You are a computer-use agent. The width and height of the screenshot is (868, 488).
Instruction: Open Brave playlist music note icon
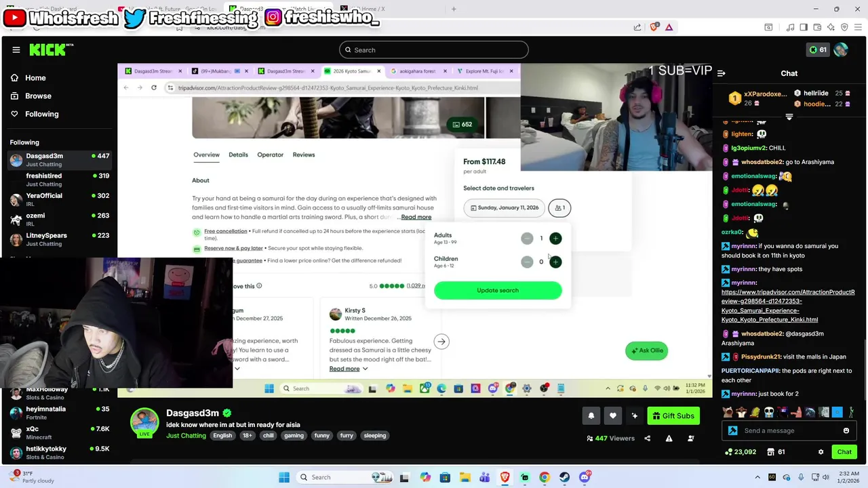[790, 27]
